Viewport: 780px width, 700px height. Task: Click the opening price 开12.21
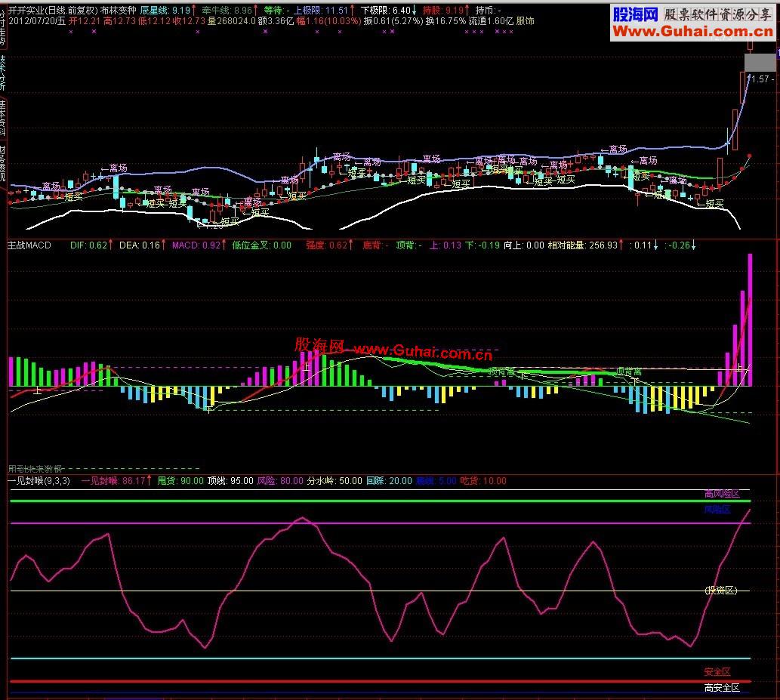[85, 21]
